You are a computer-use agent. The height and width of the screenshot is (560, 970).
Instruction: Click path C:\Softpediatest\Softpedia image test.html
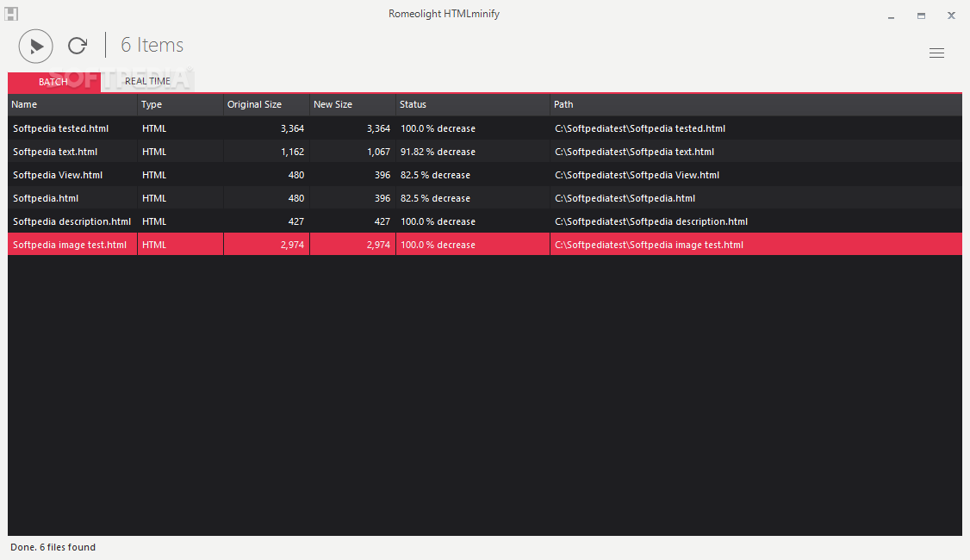[x=649, y=245]
